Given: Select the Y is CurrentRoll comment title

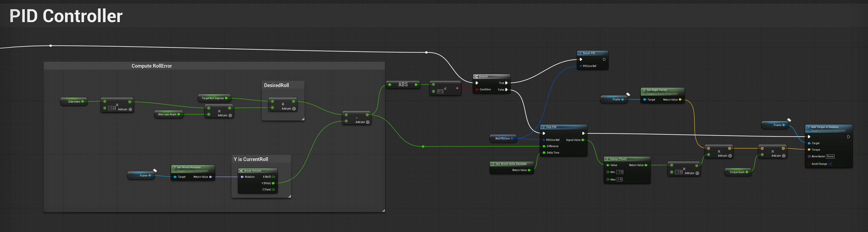Looking at the screenshot, I should tap(251, 159).
